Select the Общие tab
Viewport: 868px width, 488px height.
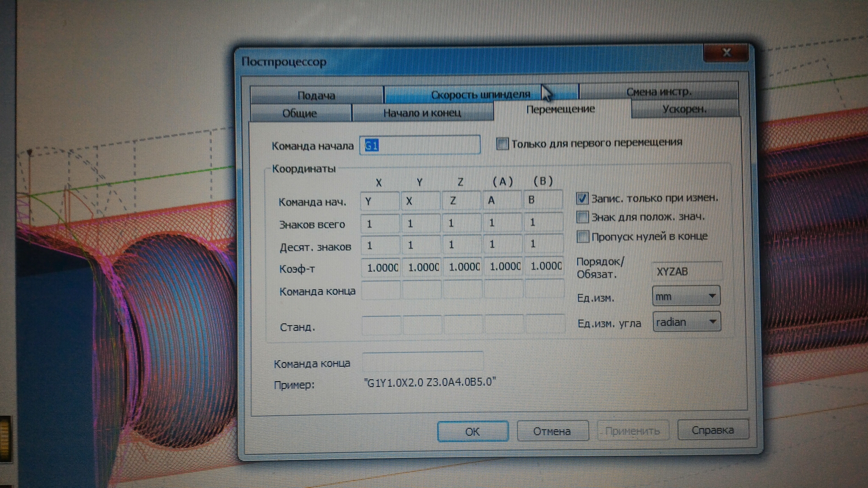click(x=300, y=113)
